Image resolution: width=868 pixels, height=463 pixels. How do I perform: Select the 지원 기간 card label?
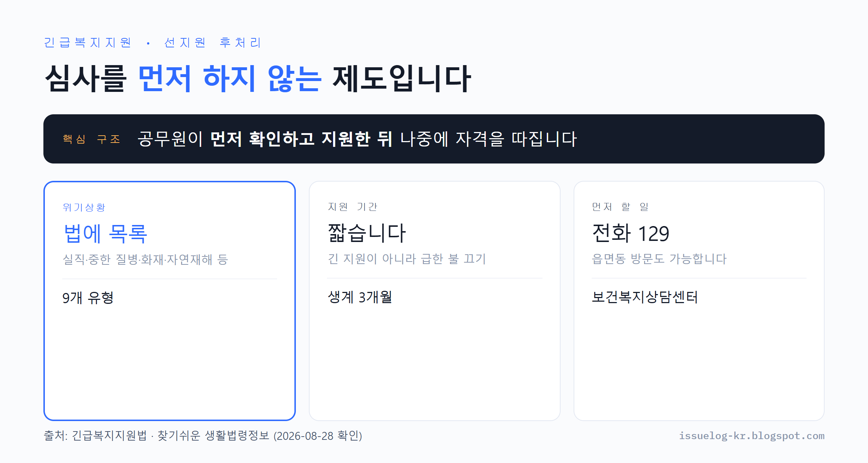[352, 207]
